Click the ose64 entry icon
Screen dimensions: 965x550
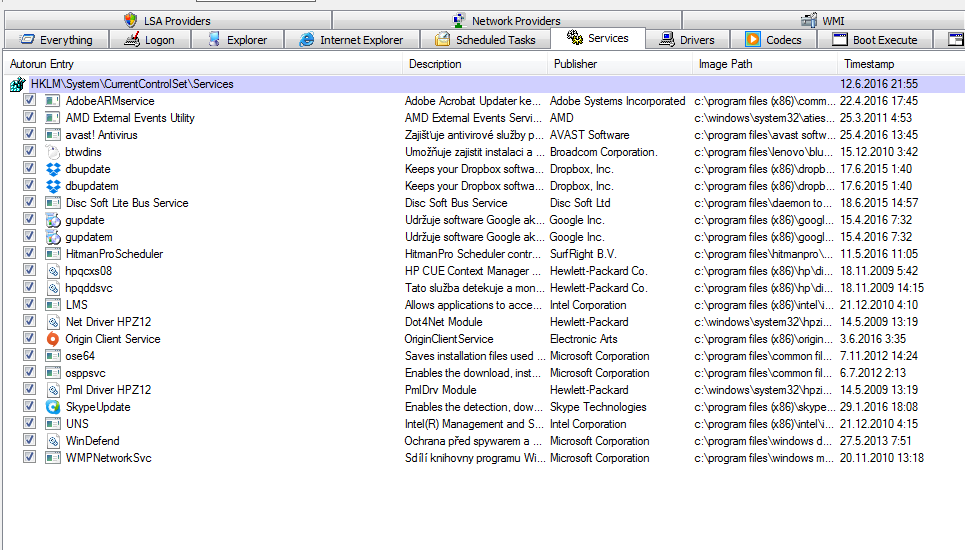53,356
